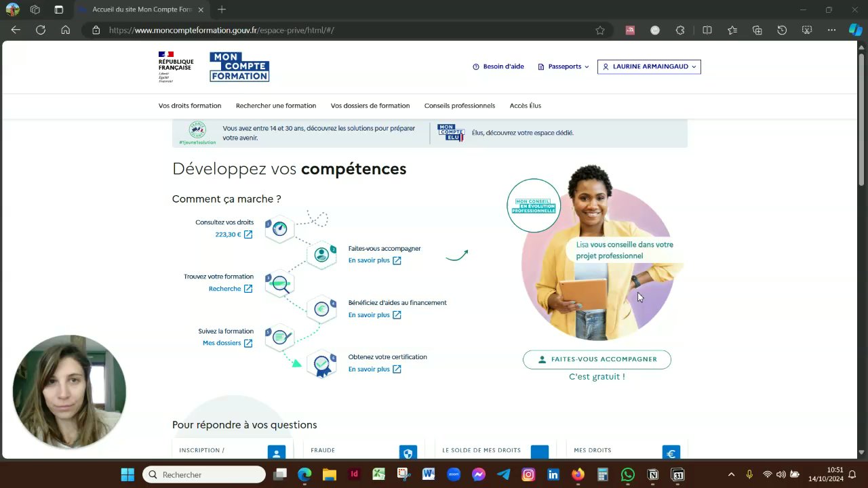Open a new browser tab
This screenshot has height=488, width=868.
pos(222,9)
